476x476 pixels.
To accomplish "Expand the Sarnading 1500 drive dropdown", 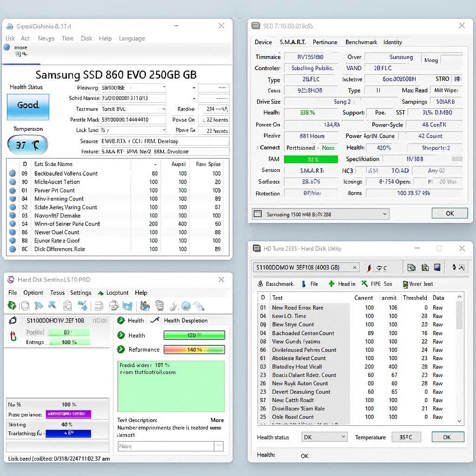I will (385, 214).
